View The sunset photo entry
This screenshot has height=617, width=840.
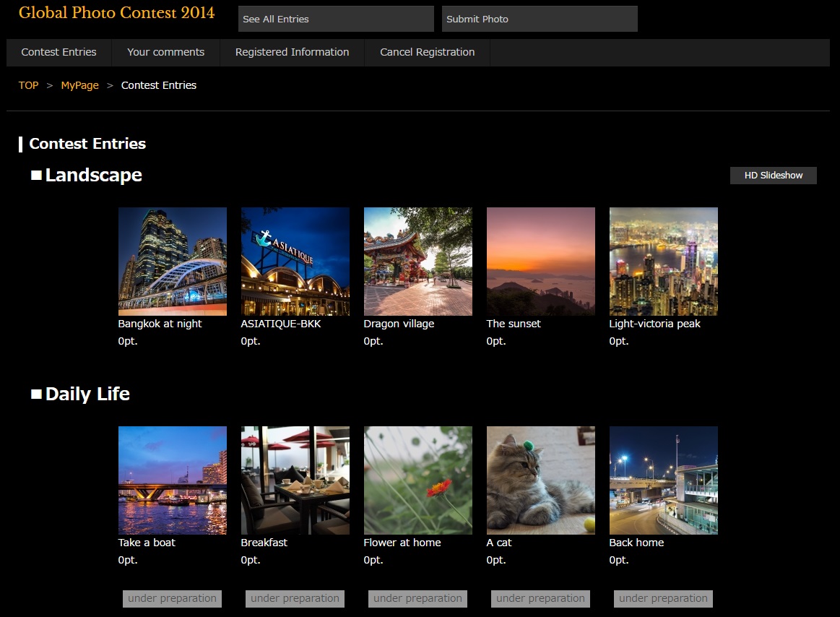540,262
